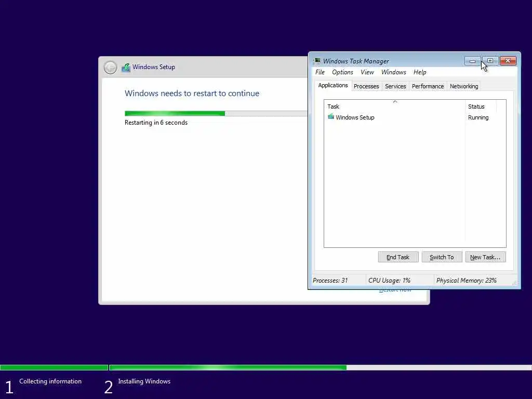Viewport: 532px width, 399px height.
Task: Click the End Task button
Action: (398, 257)
